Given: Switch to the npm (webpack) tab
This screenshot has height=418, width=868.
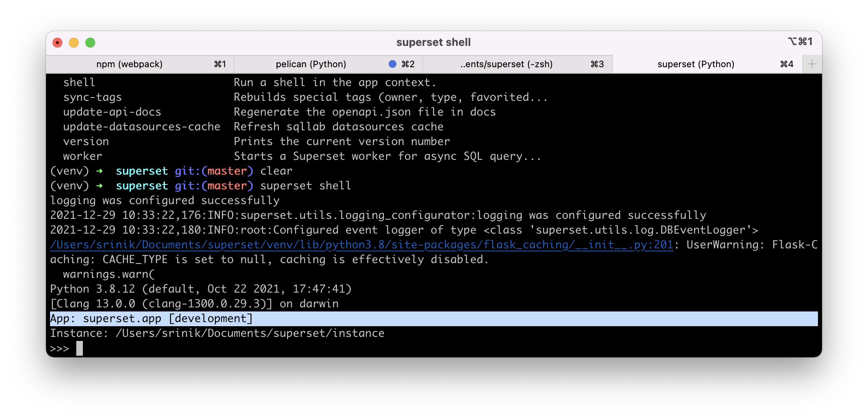Looking at the screenshot, I should point(140,64).
